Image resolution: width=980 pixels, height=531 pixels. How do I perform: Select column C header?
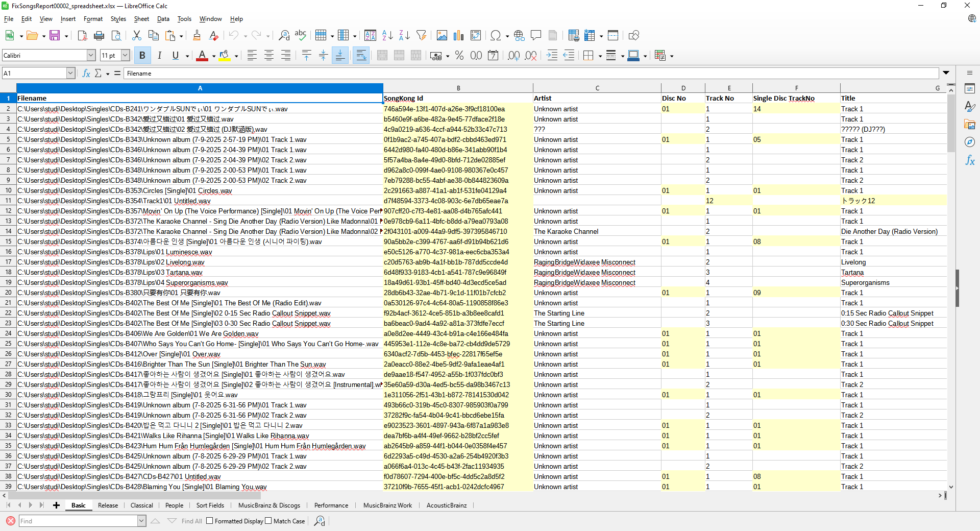[597, 88]
